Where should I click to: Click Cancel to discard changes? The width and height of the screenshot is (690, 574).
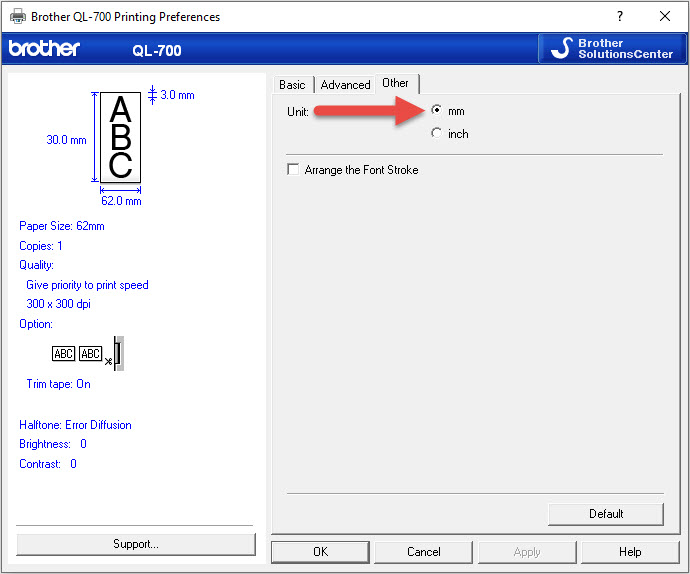coord(423,551)
